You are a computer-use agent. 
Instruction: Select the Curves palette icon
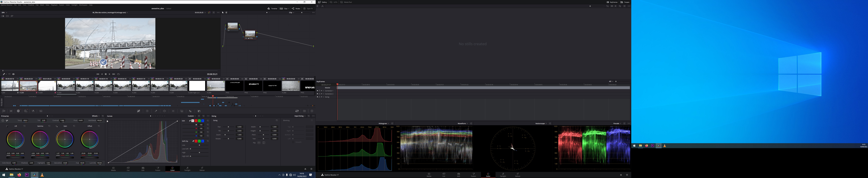click(x=138, y=111)
